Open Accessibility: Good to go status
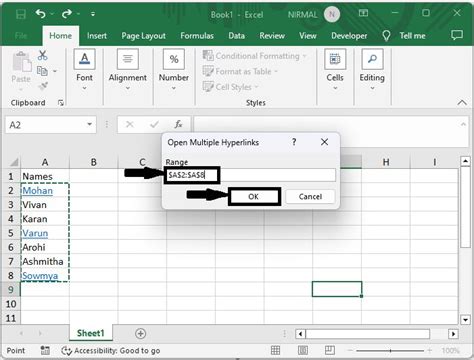Image resolution: width=474 pixels, height=360 pixels. pos(111,351)
